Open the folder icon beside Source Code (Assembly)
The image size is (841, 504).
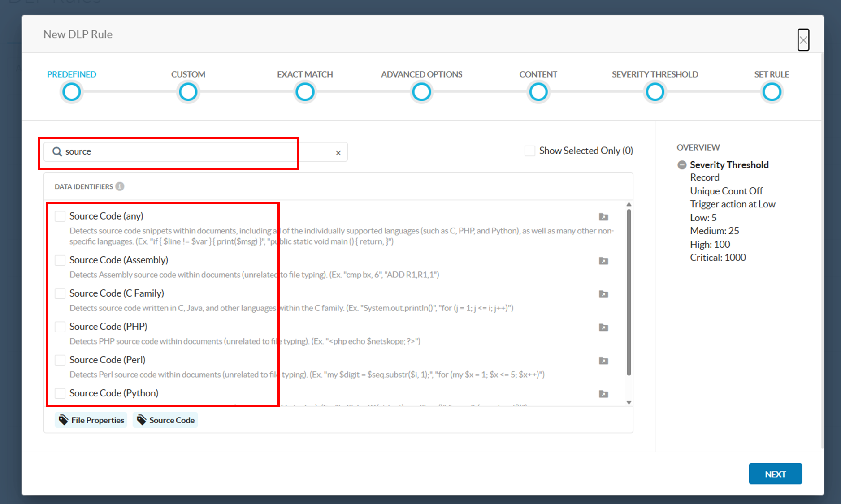pos(603,261)
